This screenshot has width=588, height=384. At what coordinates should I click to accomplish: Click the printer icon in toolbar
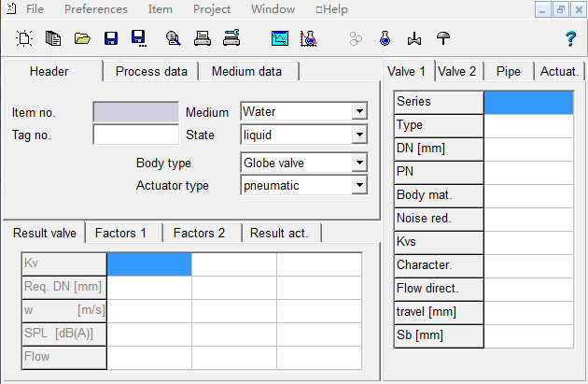[x=201, y=38]
